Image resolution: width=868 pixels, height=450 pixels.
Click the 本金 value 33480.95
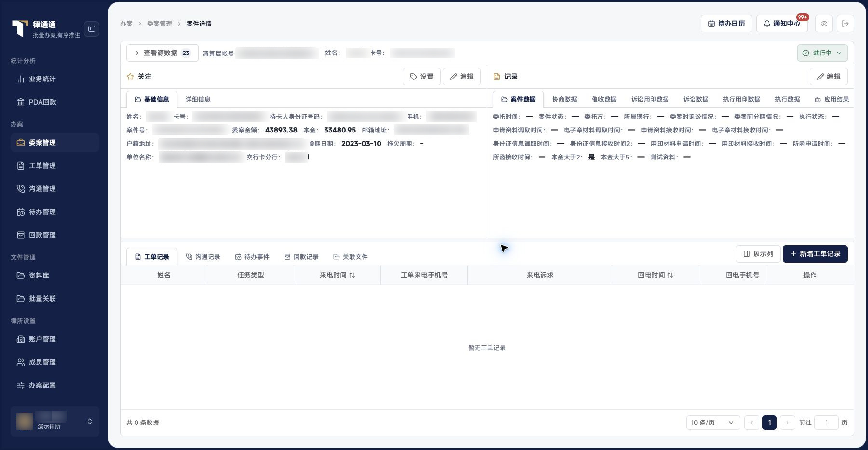coord(340,130)
